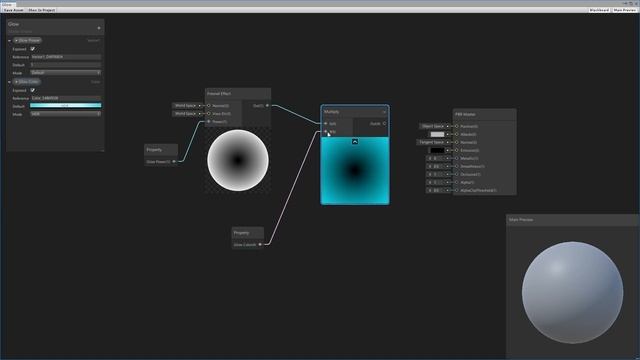Edit the AlphaClipThreshold default value field

[437, 190]
